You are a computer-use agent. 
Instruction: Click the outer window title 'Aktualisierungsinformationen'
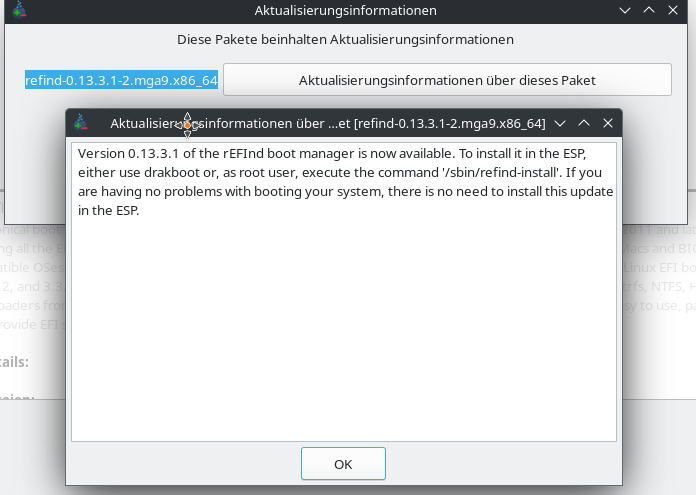[x=346, y=10]
